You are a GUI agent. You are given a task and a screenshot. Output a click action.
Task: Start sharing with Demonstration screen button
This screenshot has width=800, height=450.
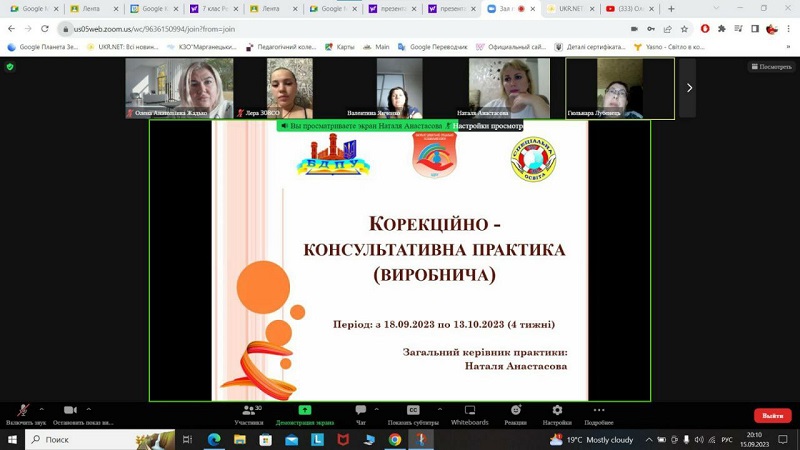(x=305, y=415)
